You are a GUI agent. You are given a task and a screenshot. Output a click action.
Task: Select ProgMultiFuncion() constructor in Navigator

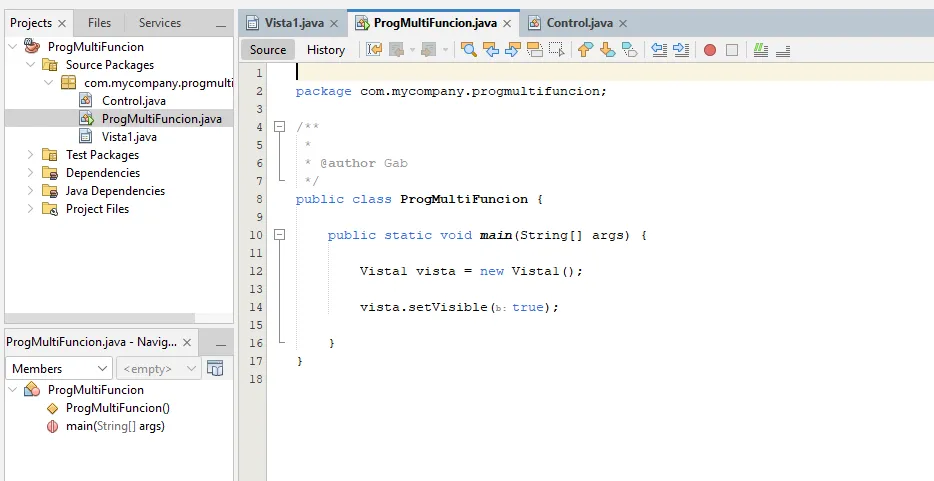point(118,408)
